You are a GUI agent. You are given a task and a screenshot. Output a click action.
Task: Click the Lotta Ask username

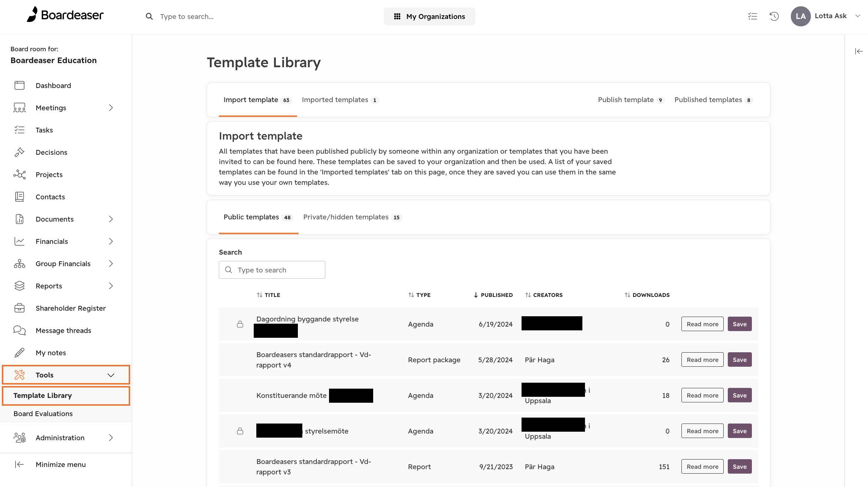pyautogui.click(x=831, y=16)
